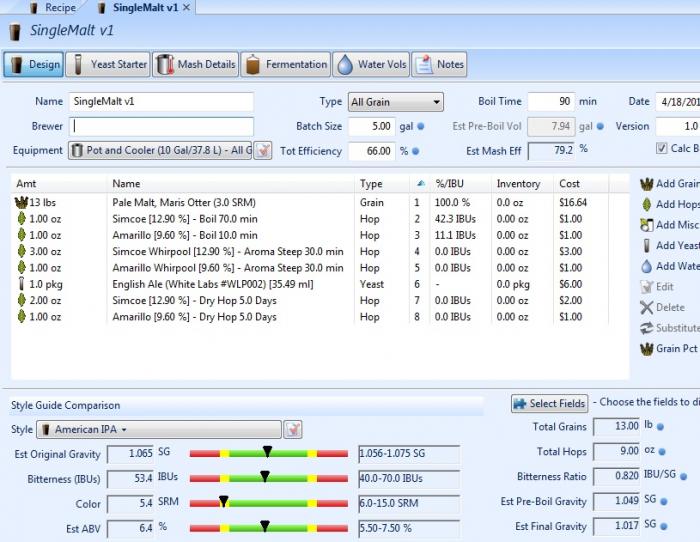Click yeast vial icon on 1.0 pkg row

pyautogui.click(x=21, y=284)
